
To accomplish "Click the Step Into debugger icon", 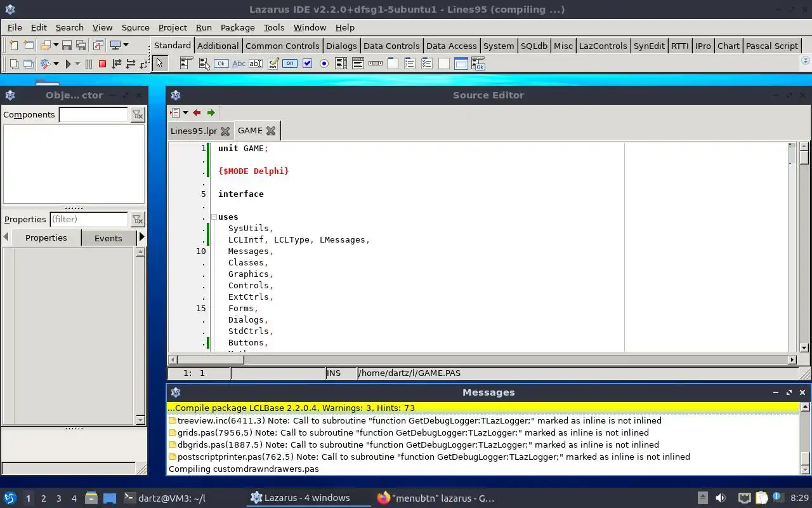I will [117, 63].
